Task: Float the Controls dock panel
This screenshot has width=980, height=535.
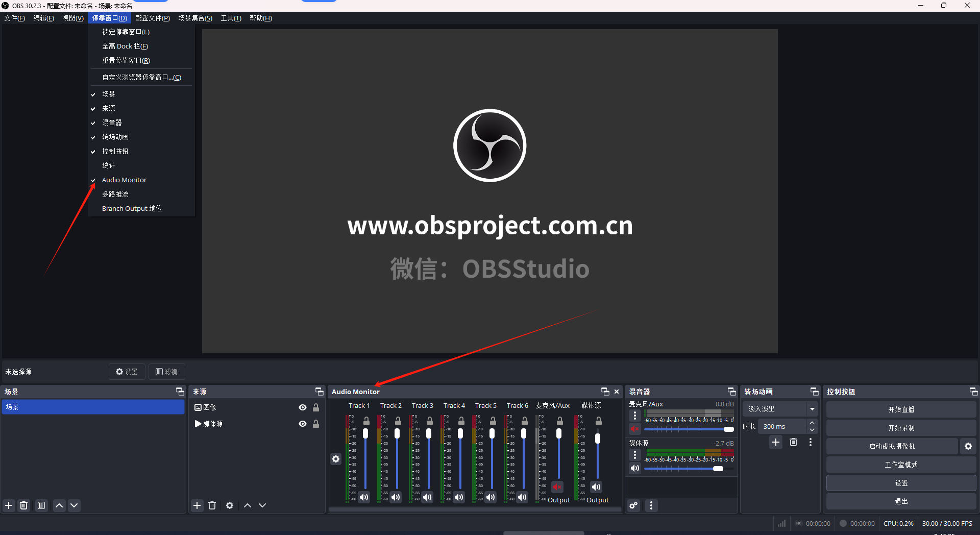Action: pyautogui.click(x=974, y=392)
